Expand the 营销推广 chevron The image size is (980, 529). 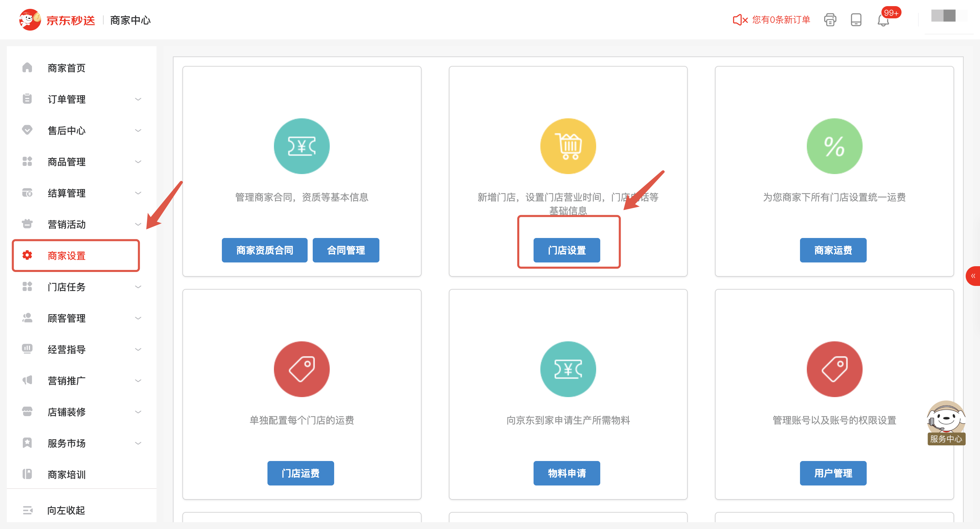(138, 380)
